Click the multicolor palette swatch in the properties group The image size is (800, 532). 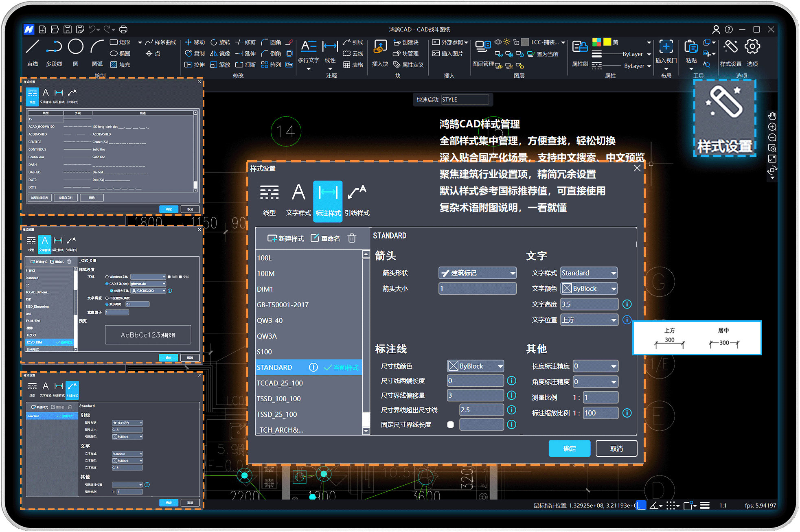596,42
